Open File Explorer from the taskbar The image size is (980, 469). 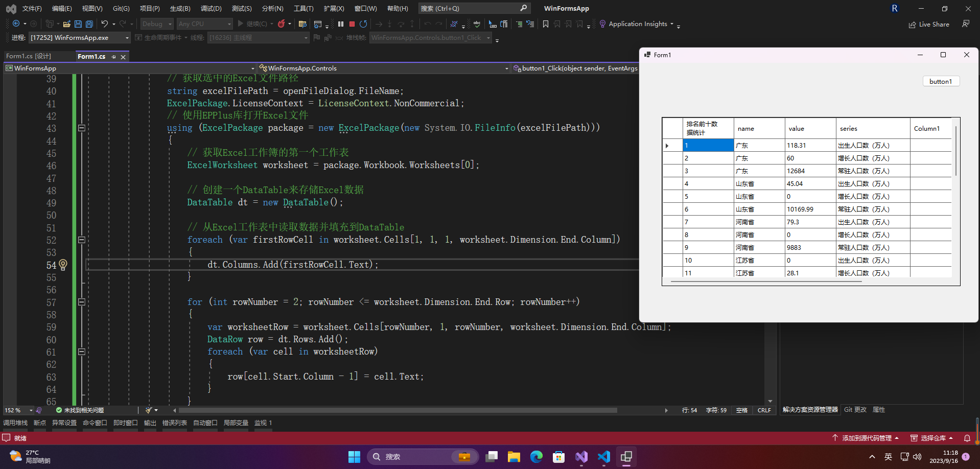tap(514, 457)
